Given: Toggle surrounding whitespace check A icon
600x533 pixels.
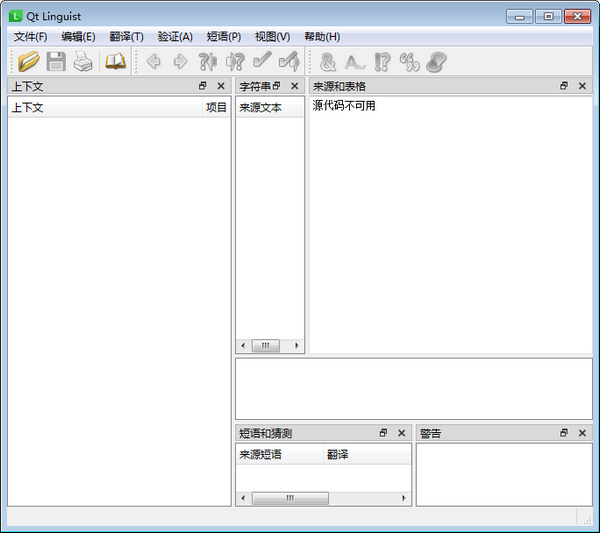Looking at the screenshot, I should click(x=355, y=62).
